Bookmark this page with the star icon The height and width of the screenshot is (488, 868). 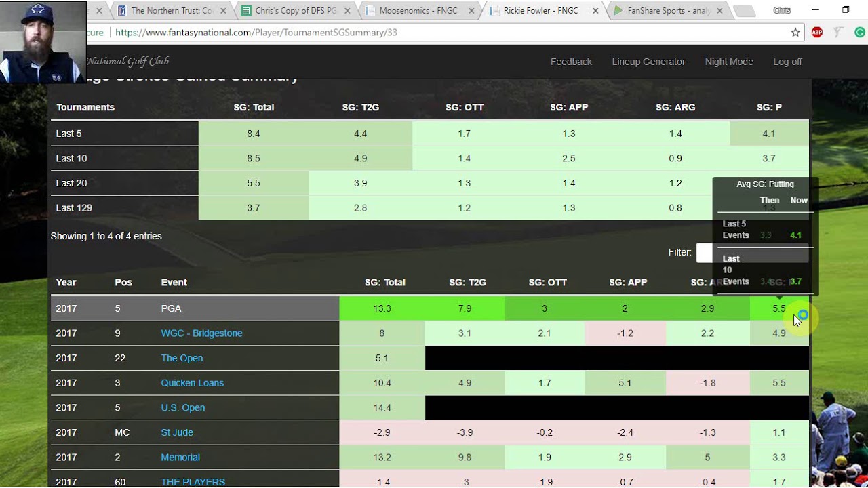pos(795,33)
